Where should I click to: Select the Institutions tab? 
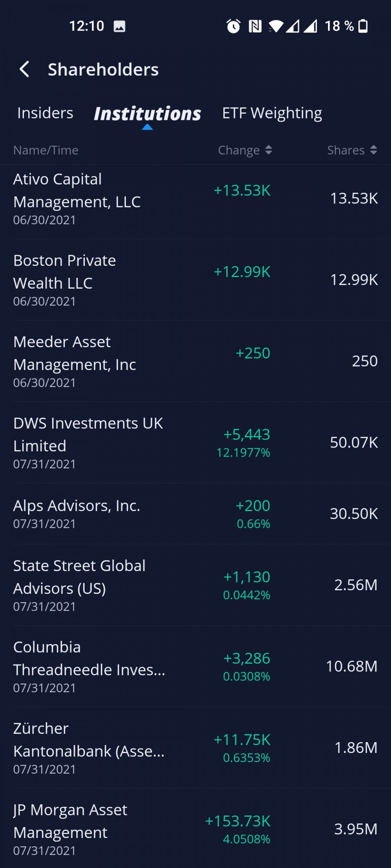pyautogui.click(x=147, y=114)
